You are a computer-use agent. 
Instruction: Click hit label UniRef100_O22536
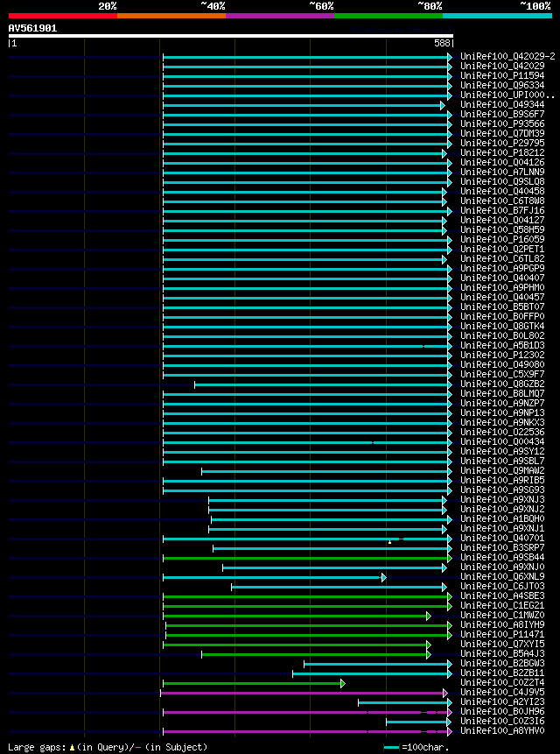point(502,433)
